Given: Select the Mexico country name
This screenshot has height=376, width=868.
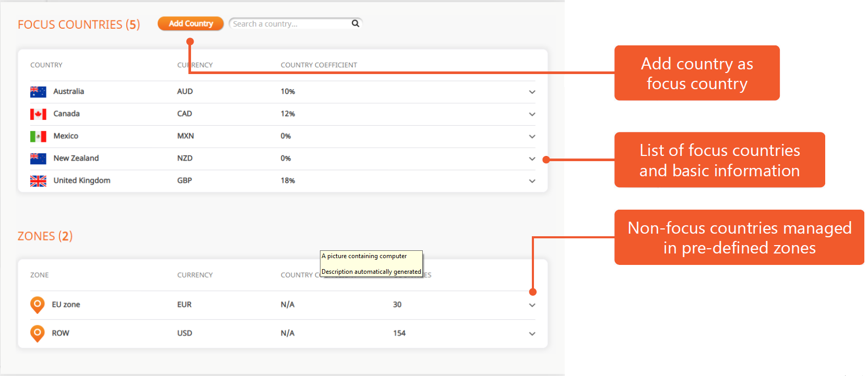Looking at the screenshot, I should tap(66, 136).
